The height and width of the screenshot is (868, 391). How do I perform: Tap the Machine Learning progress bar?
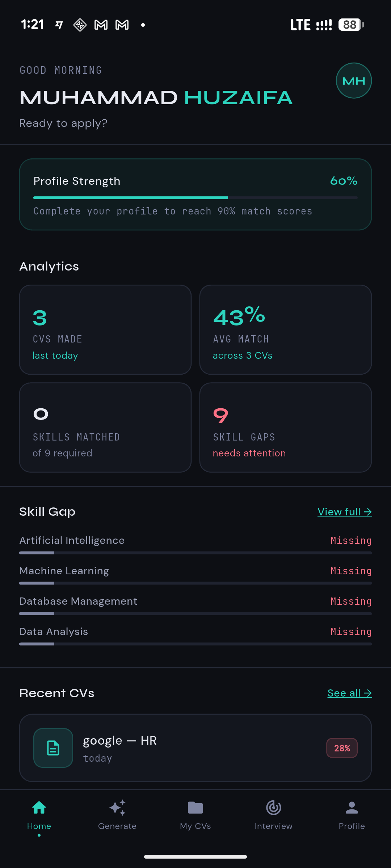[x=195, y=583]
